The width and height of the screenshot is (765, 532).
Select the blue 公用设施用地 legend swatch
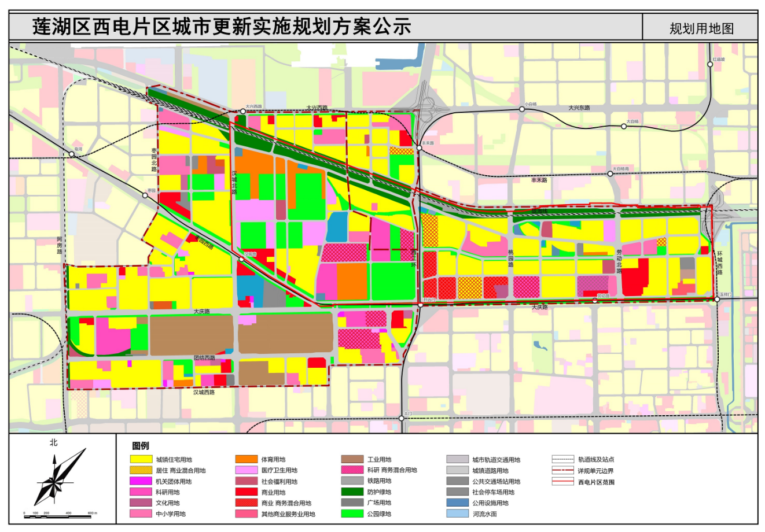click(457, 503)
